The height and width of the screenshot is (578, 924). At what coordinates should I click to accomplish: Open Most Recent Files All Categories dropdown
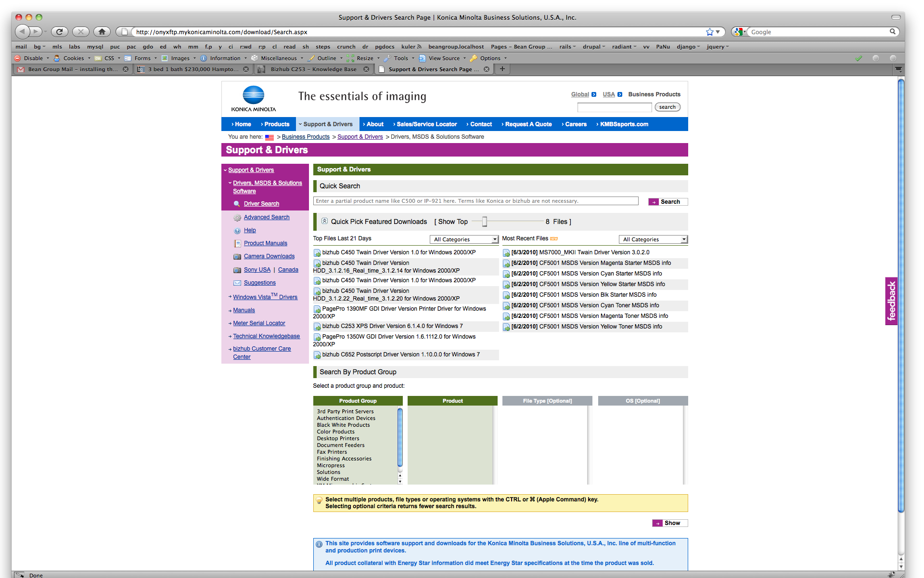point(653,239)
